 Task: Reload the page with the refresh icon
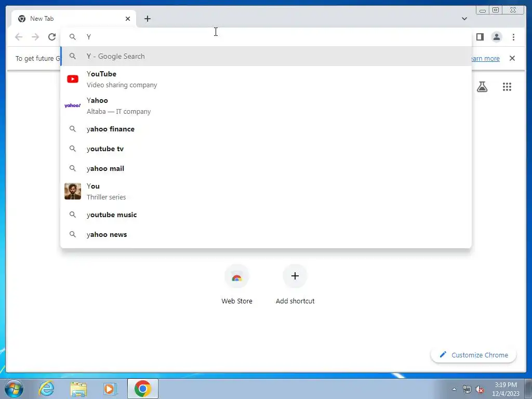(x=51, y=37)
